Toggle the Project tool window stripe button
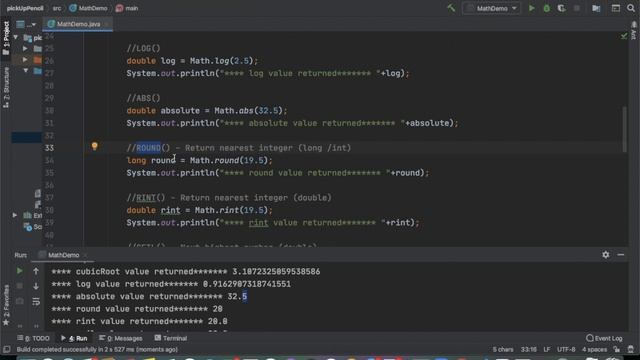The height and width of the screenshot is (360, 640). click(6, 38)
